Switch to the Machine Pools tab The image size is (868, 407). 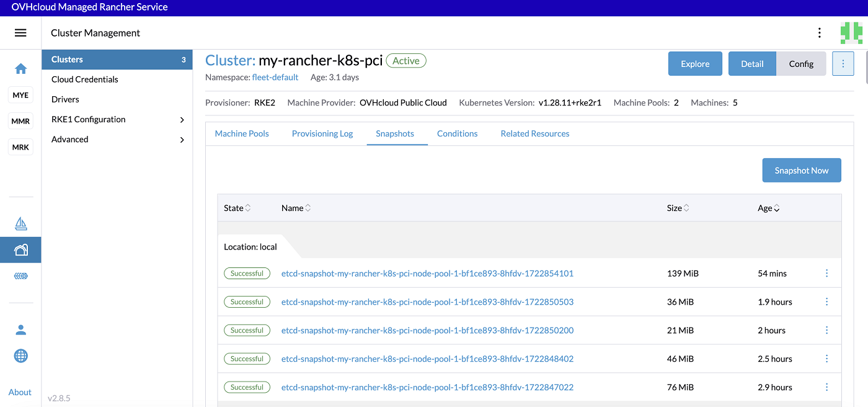242,133
